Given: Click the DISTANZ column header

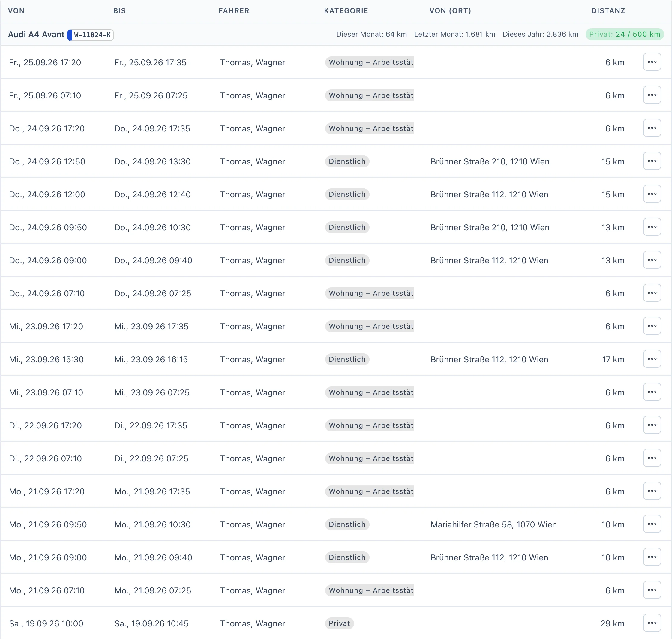Looking at the screenshot, I should coord(608,11).
